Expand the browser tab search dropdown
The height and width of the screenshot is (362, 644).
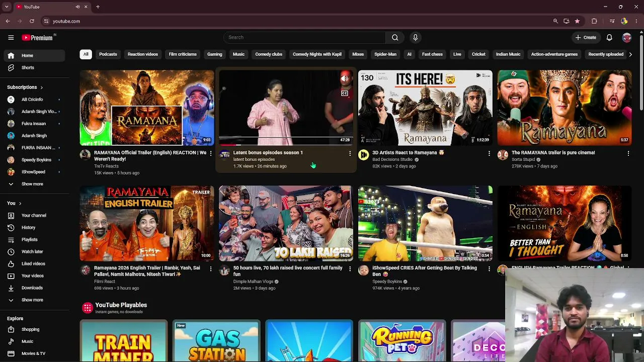pos(7,7)
